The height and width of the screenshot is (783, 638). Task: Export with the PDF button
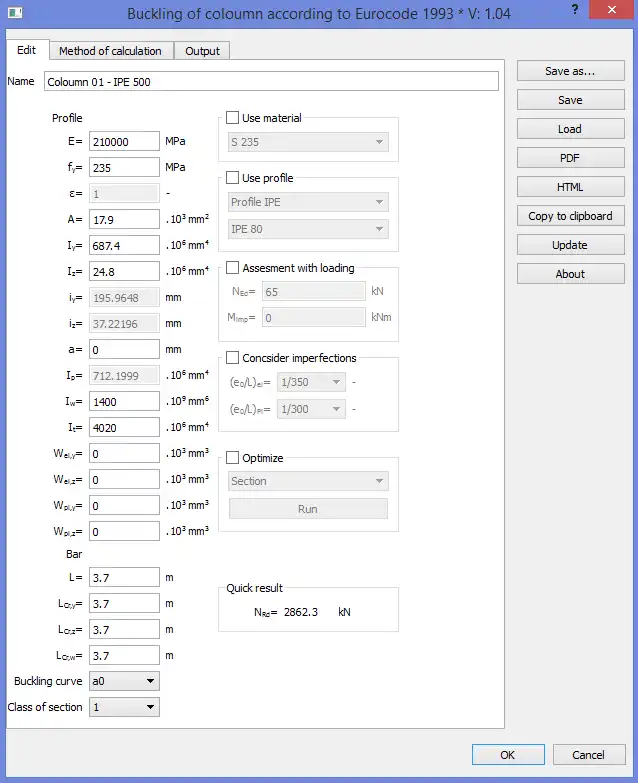click(571, 158)
